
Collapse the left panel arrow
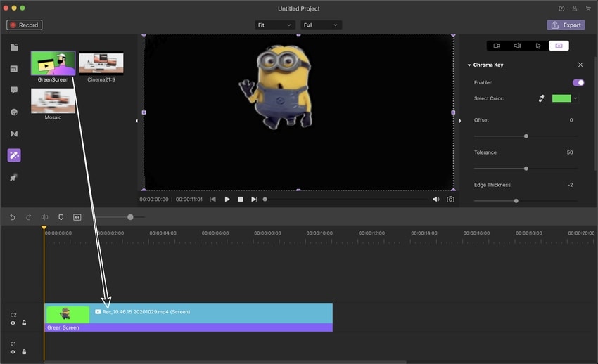point(137,121)
